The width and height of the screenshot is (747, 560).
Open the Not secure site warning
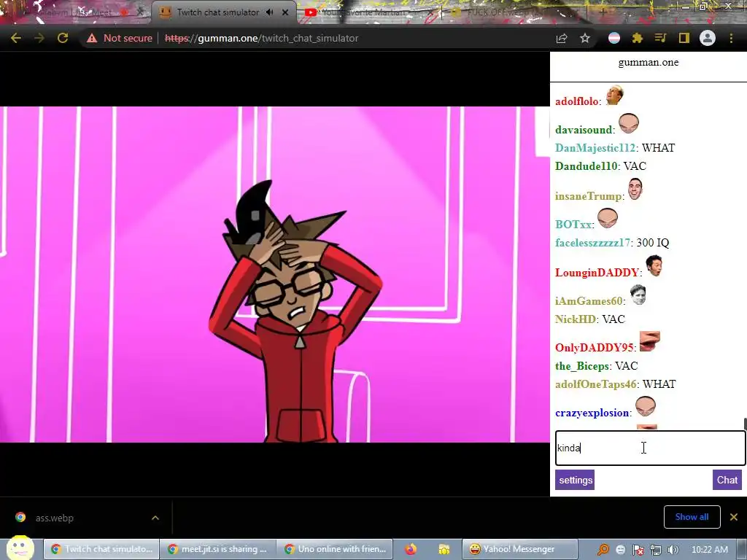click(x=119, y=38)
